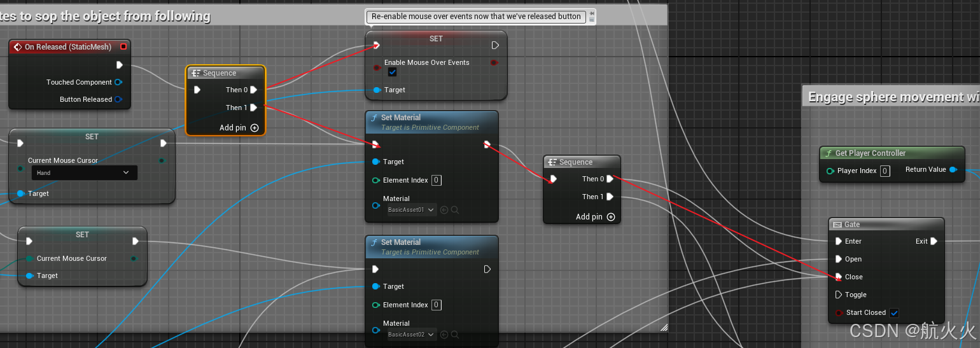The image size is (980, 348).
Task: Click Element Index pin on BasicAsset01 Set Material
Action: point(376,180)
